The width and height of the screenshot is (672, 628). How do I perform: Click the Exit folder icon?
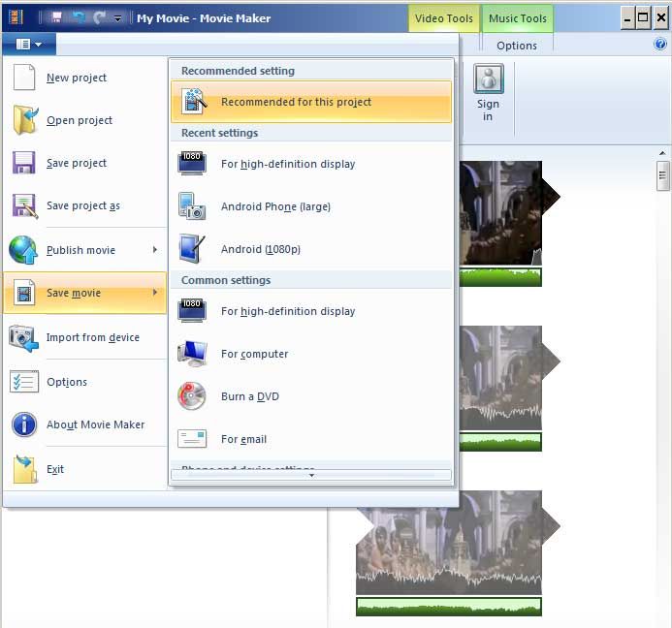[25, 469]
